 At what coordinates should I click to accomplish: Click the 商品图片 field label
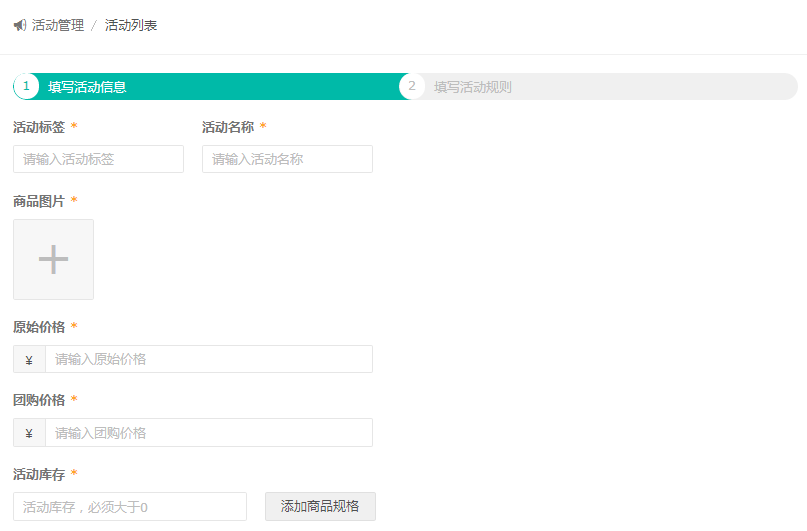point(39,201)
